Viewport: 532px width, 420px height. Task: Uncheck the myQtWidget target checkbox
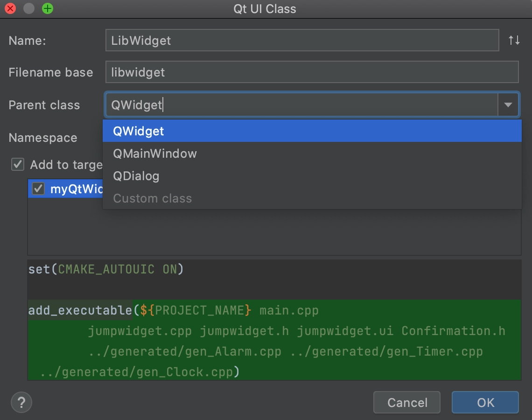click(38, 189)
